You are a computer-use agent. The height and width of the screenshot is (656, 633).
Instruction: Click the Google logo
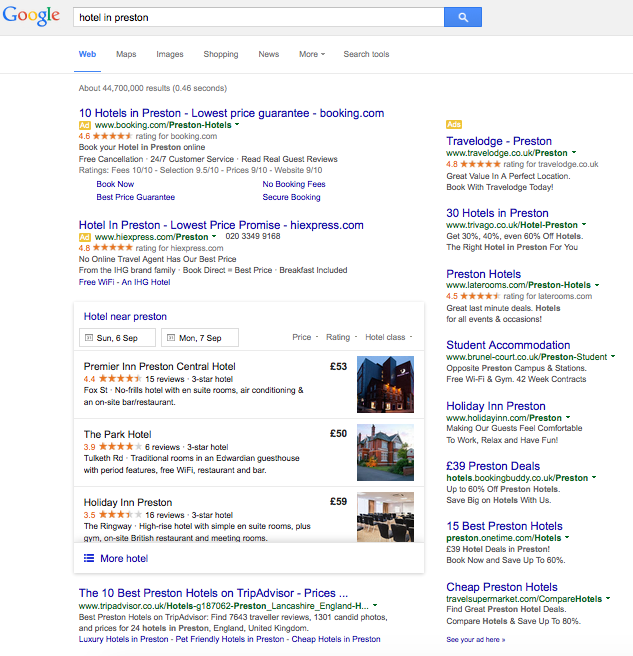31,16
